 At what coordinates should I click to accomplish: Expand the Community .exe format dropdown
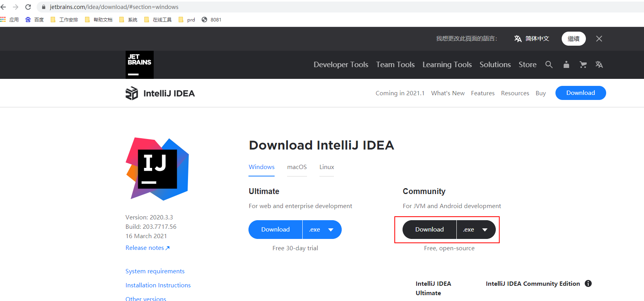tap(476, 230)
